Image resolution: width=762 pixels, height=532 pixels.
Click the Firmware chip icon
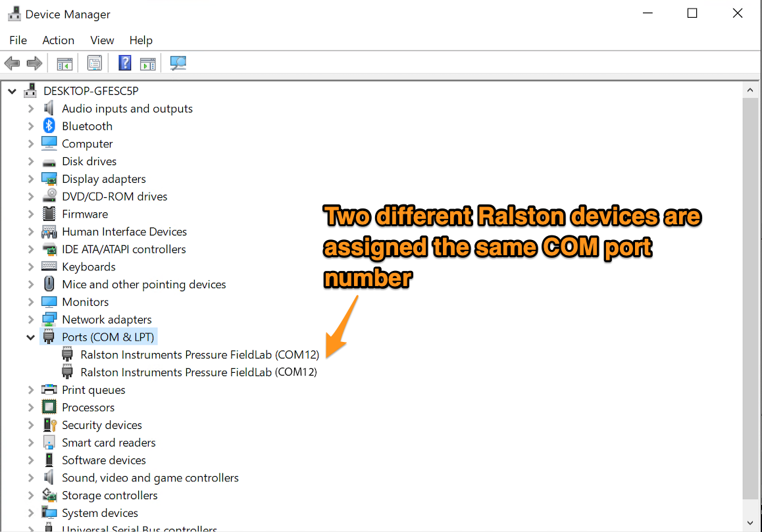pyautogui.click(x=49, y=214)
